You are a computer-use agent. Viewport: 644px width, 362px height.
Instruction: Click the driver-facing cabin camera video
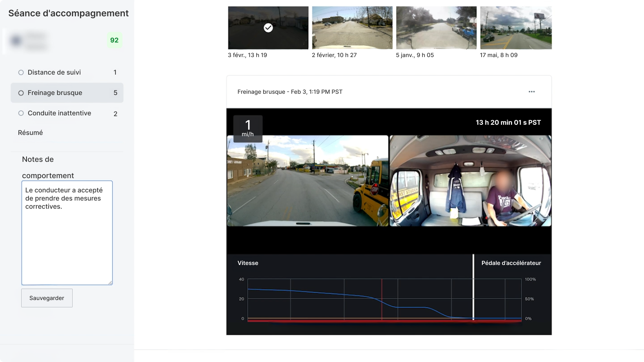click(x=471, y=181)
